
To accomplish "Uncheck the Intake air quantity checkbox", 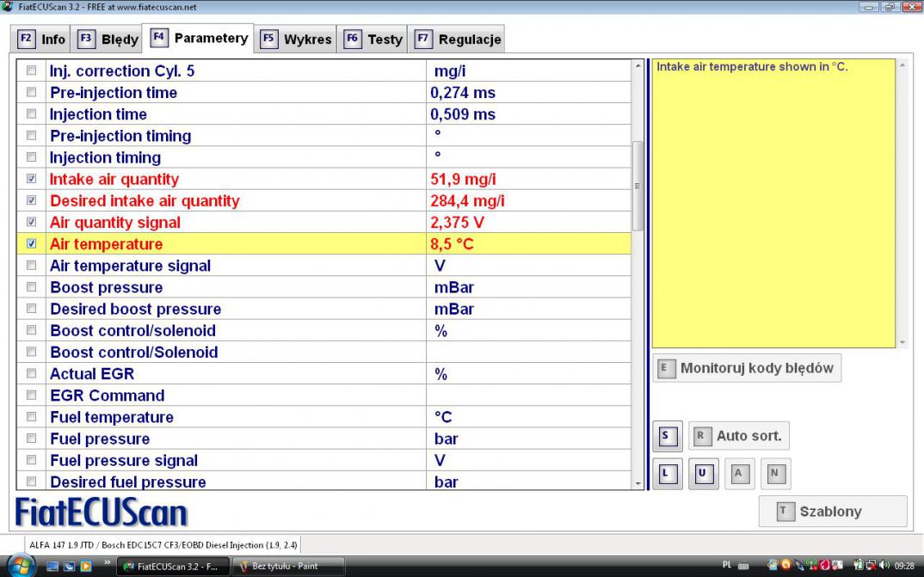I will (x=32, y=179).
